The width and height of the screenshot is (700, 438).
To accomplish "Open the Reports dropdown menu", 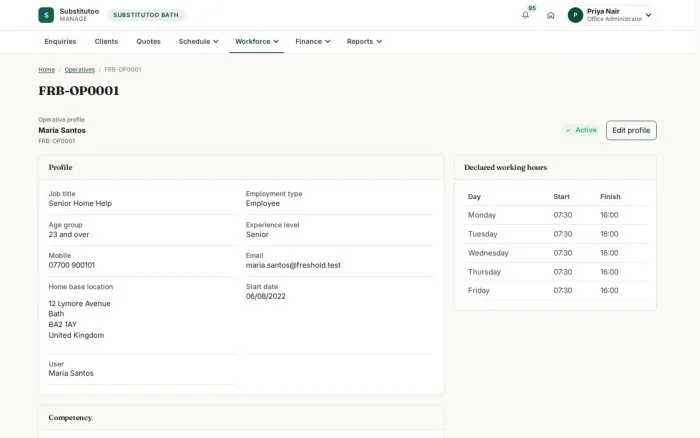I will (x=364, y=42).
